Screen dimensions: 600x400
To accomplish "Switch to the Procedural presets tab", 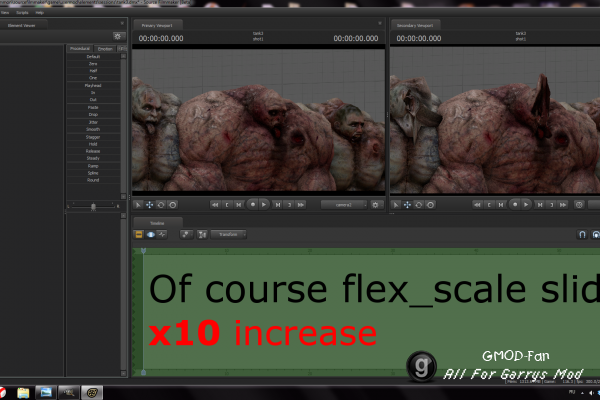I will click(80, 49).
